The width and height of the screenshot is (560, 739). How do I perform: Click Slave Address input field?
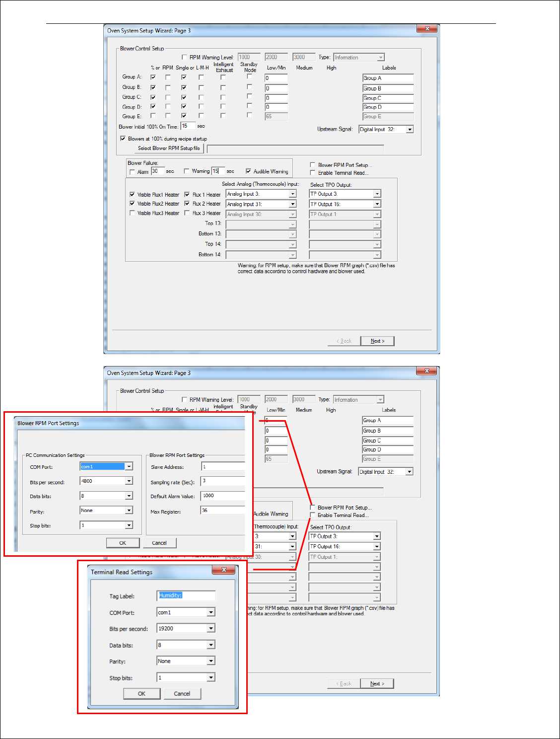[223, 466]
